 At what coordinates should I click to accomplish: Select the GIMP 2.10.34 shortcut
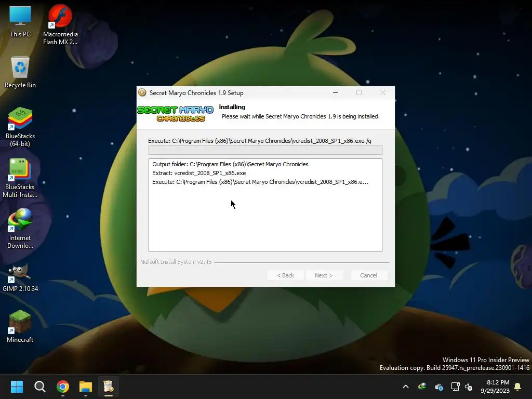20,277
